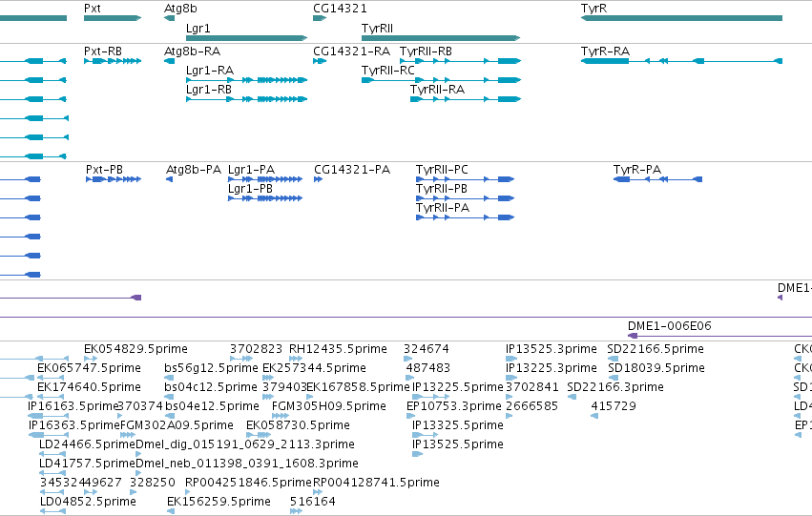
Task: Select EST IP13525.3prime
Action: 511,359
